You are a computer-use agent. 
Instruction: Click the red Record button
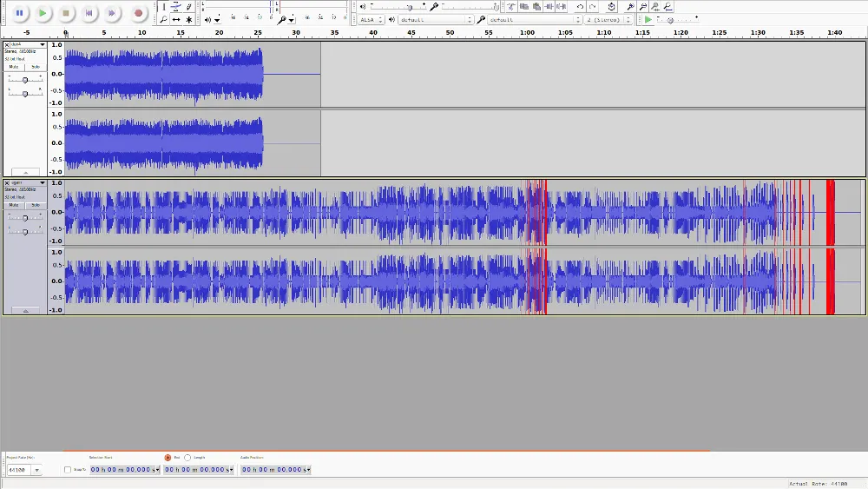(138, 13)
